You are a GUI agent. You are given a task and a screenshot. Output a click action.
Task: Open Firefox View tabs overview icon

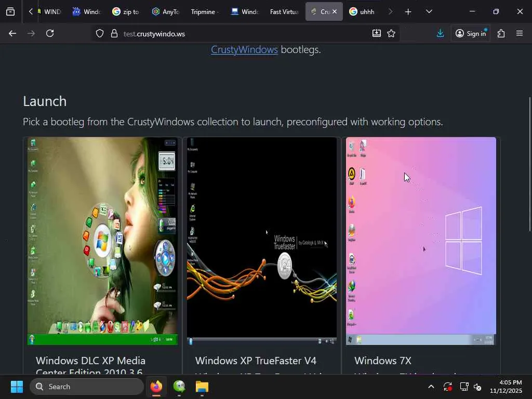coord(10,11)
